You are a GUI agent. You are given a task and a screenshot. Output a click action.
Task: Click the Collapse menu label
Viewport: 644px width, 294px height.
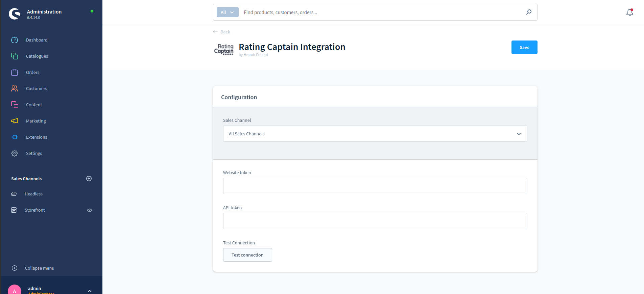tap(40, 268)
